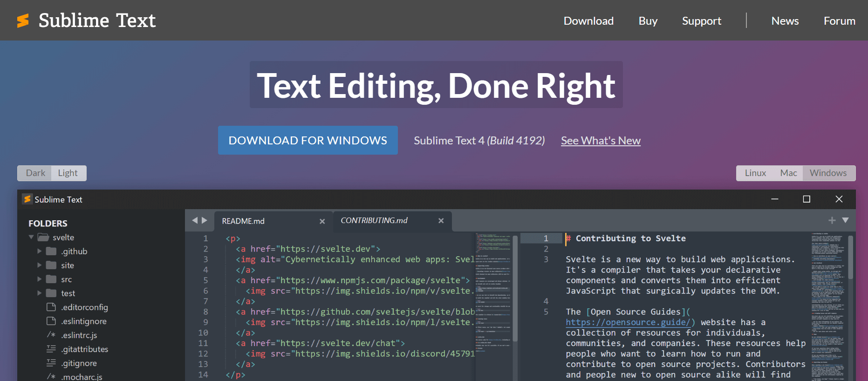
Task: Close the Sublime Text preview window
Action: pos(839,199)
